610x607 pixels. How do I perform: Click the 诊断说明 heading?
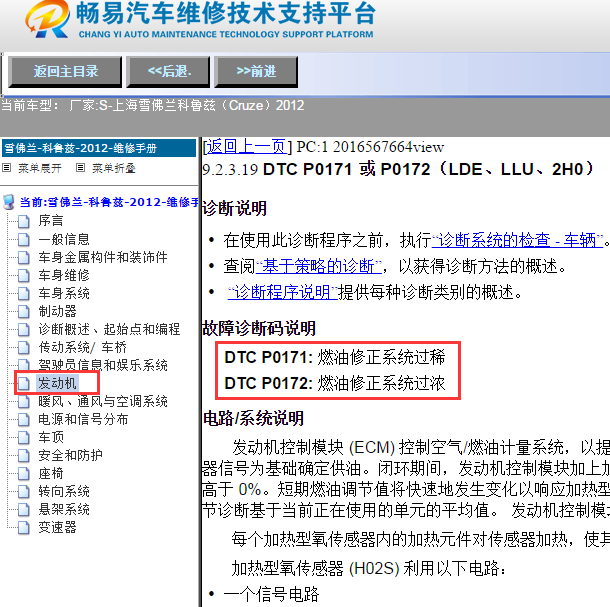[x=235, y=208]
